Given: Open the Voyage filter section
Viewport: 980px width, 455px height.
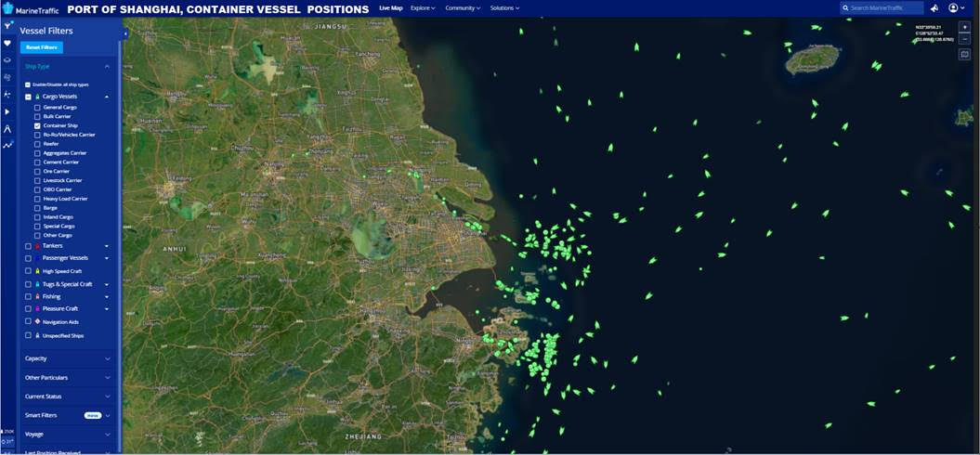Looking at the screenshot, I should pyautogui.click(x=67, y=435).
